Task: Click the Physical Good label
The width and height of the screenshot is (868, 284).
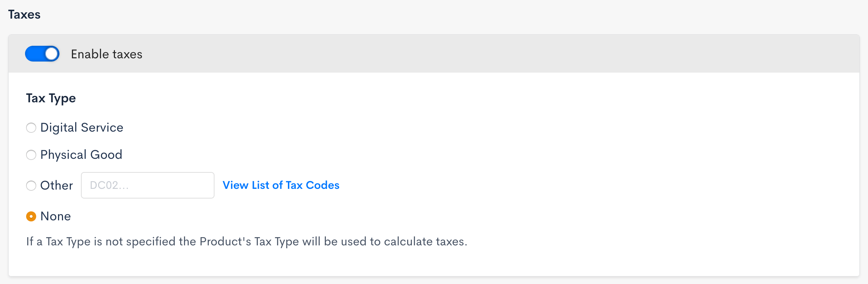Action: [81, 155]
